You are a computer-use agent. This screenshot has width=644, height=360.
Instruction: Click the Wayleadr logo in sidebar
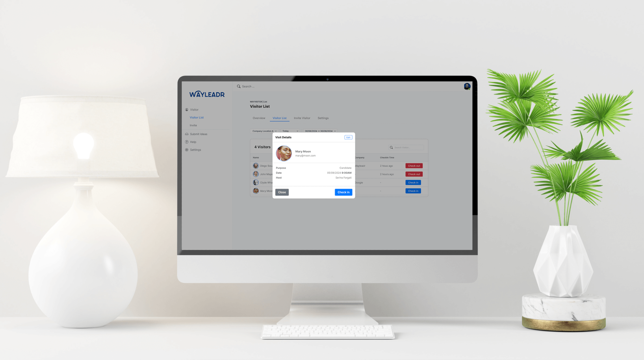[207, 94]
